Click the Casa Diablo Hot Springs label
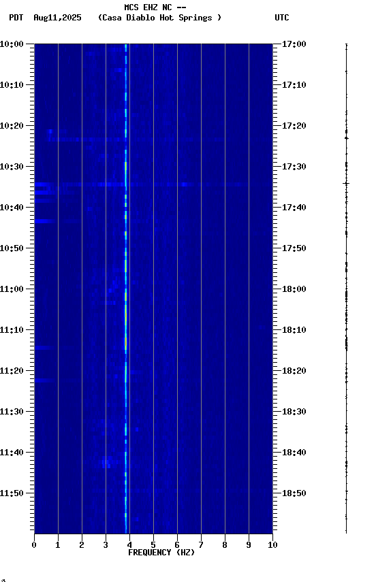The height and width of the screenshot is (588, 376). click(x=160, y=18)
